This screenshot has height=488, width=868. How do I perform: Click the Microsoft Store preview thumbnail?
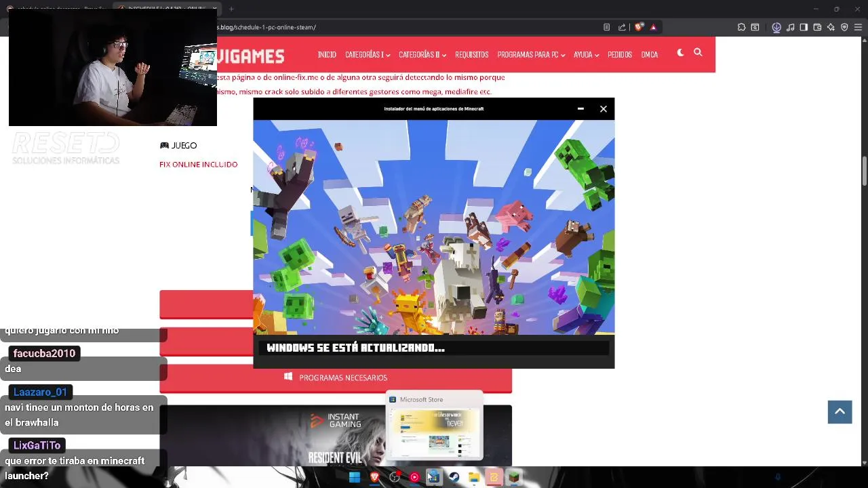[434, 424]
